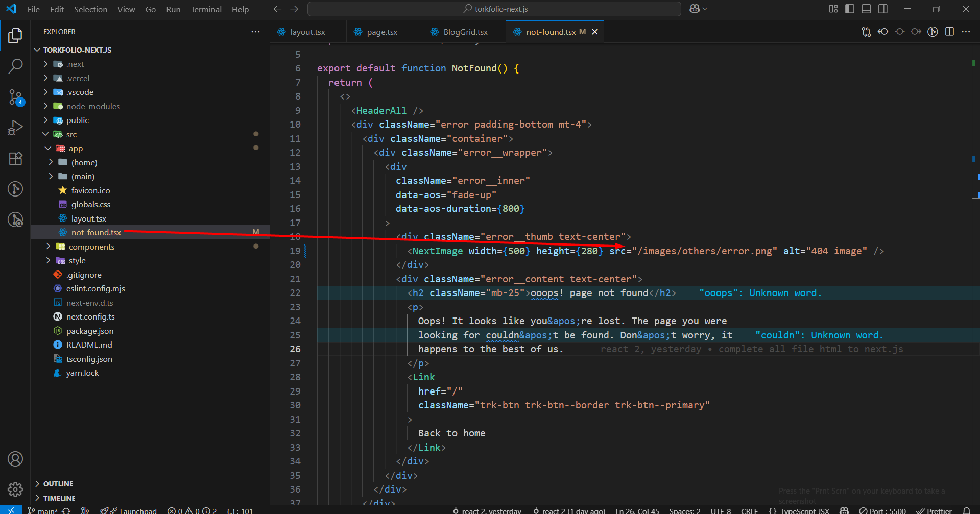Open the Manage gear icon
Screen dimensions: 980x514
point(15,489)
